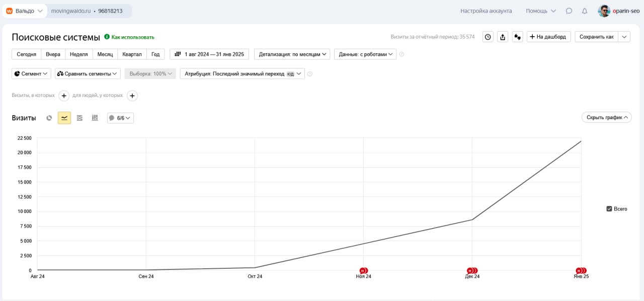
Task: Open the Сегмент dropdown
Action: [31, 73]
